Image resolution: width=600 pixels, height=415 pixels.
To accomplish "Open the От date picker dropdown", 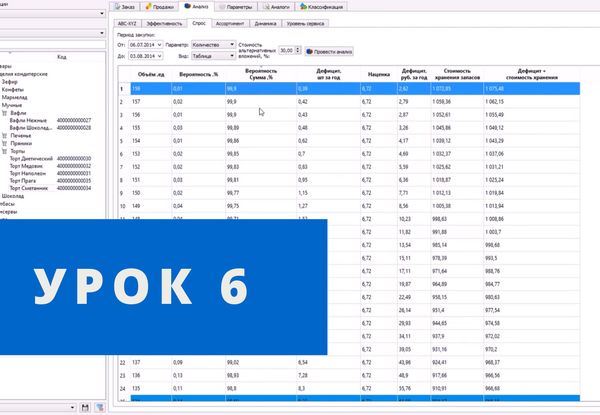I will (x=159, y=45).
